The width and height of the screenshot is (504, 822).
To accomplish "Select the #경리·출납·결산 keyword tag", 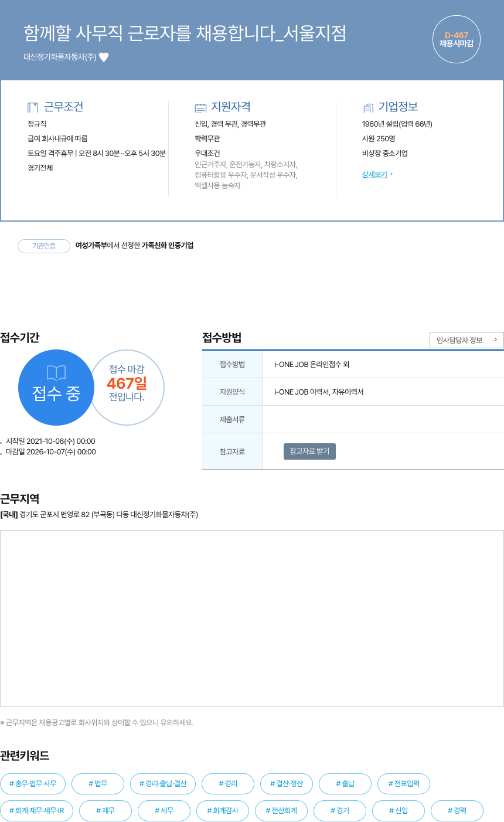I will 163,783.
